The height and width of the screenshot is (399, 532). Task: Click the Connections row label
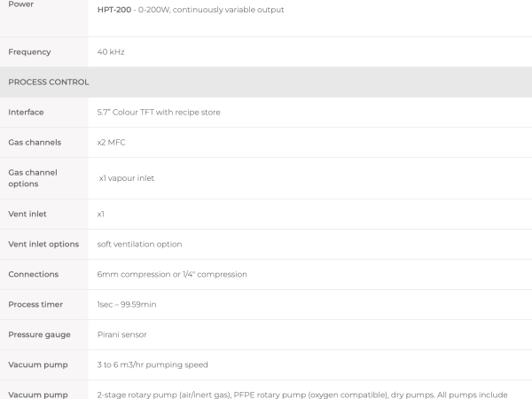[x=34, y=274]
